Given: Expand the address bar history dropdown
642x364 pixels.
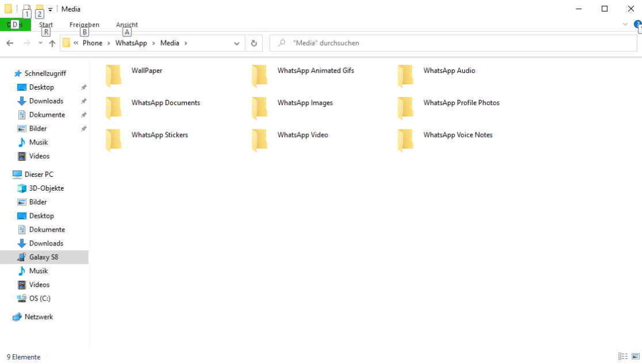Looking at the screenshot, I should (x=237, y=43).
